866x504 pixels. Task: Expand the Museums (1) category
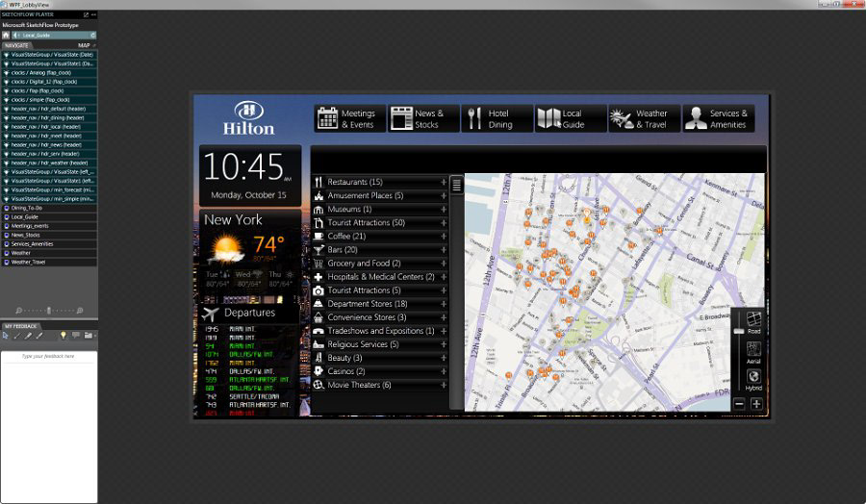click(x=443, y=210)
